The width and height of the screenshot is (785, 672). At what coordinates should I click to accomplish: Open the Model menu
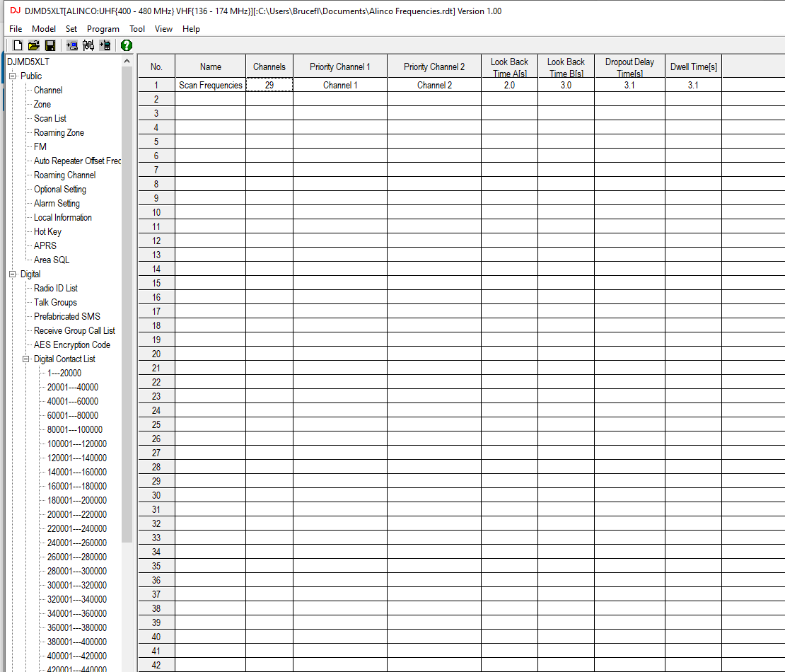44,29
